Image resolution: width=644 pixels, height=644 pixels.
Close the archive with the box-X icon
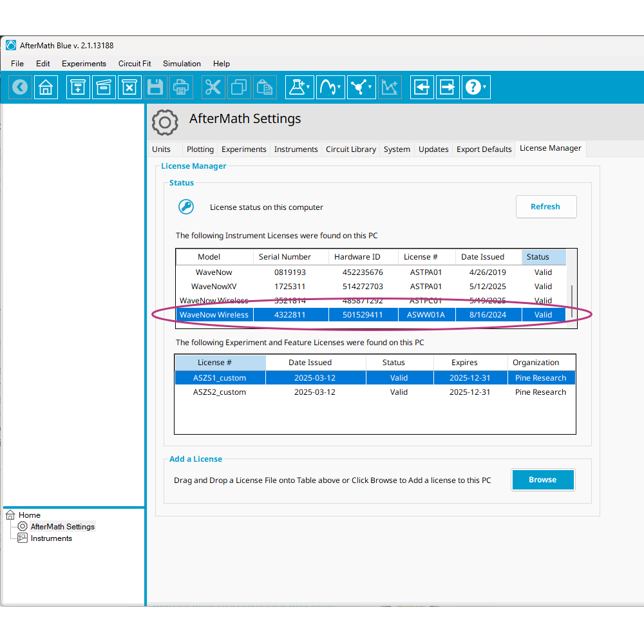tap(129, 87)
